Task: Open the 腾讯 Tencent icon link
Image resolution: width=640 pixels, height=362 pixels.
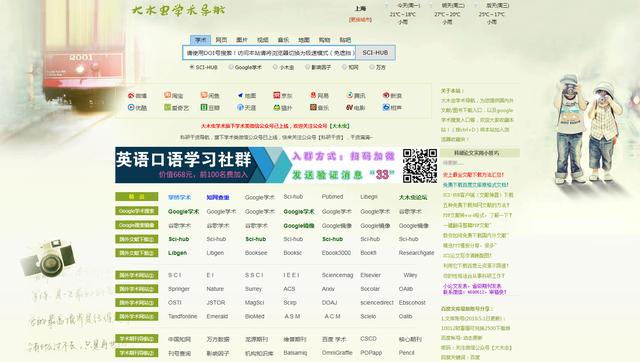Action: click(356, 95)
